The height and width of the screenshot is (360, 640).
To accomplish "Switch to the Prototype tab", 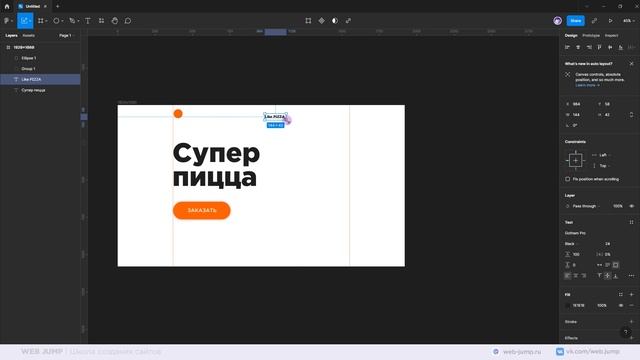I will [x=591, y=36].
